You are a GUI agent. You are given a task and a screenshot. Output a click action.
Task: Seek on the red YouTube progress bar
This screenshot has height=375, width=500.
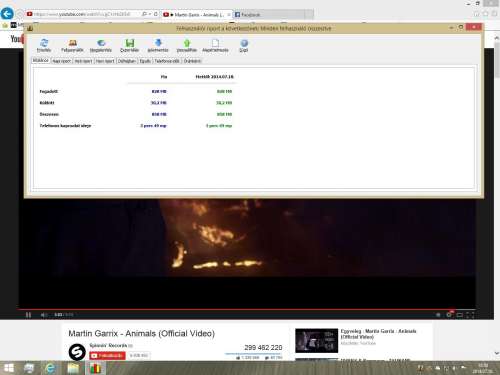tap(247, 309)
